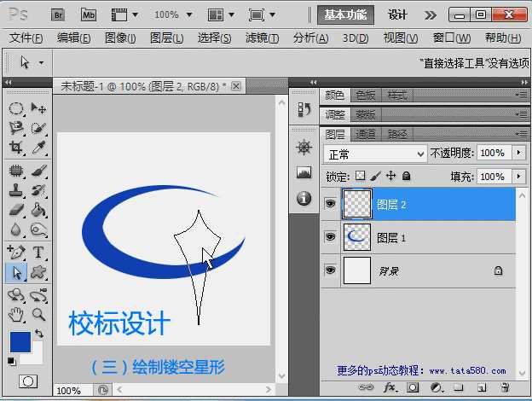532x401 pixels.
Task: Hide 图层 1 layer visibility
Action: (330, 237)
